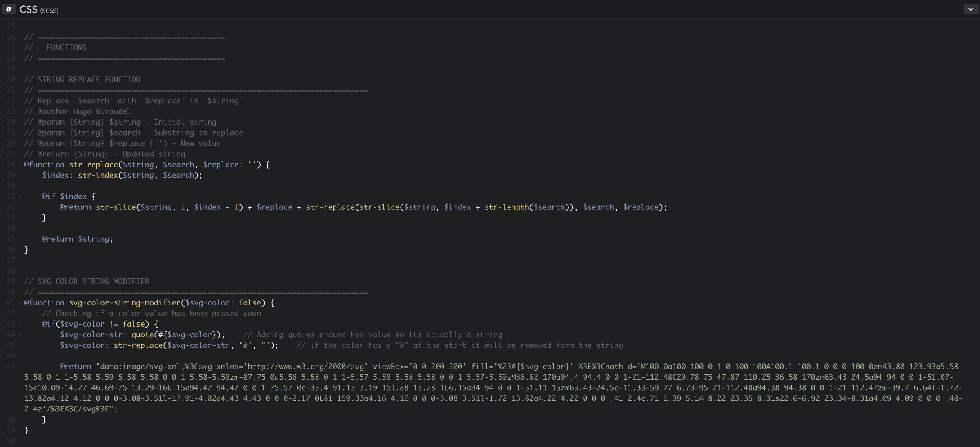980x447 pixels.
Task: Fold the @if $index block at line 31
Action: (x=20, y=197)
